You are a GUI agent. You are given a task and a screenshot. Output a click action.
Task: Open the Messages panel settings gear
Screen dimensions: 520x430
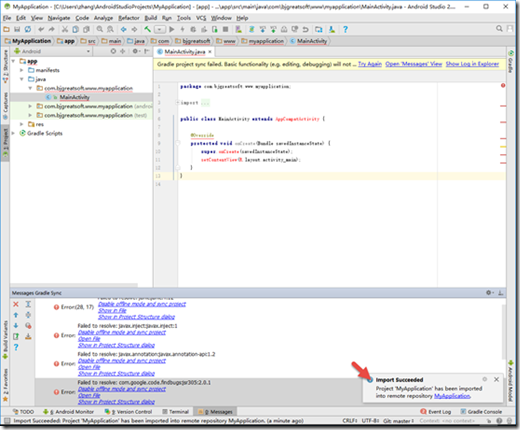pyautogui.click(x=489, y=293)
